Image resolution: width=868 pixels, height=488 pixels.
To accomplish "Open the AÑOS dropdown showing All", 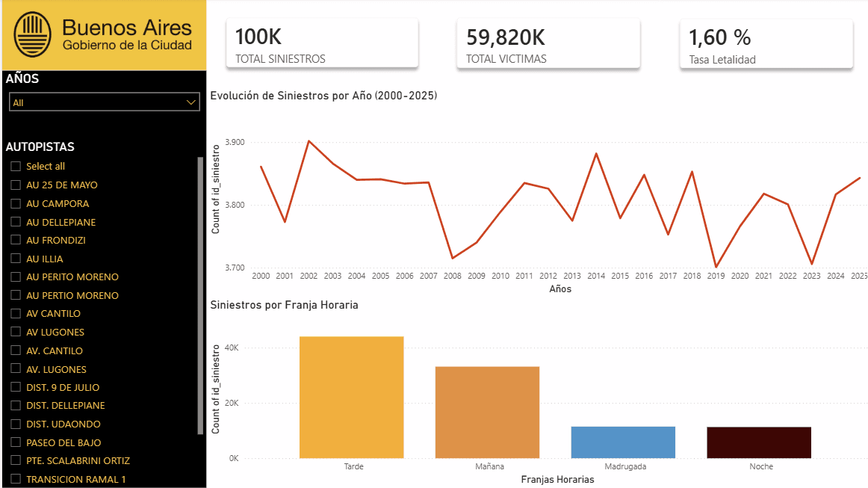I will (x=104, y=102).
